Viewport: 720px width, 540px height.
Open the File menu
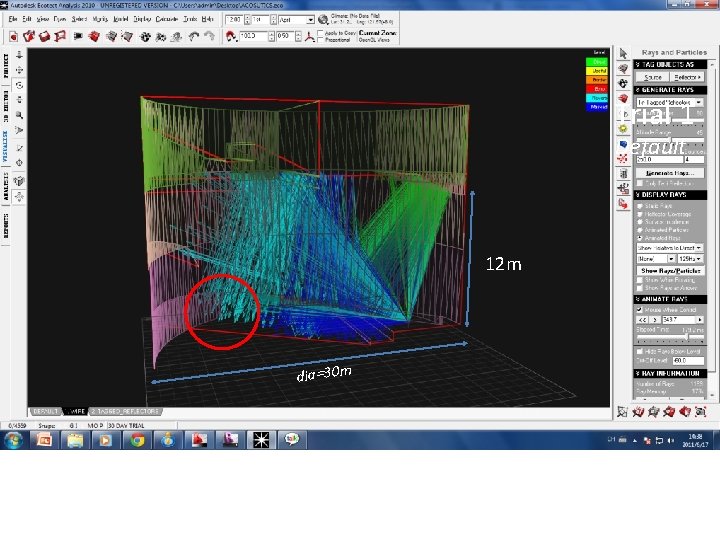[x=12, y=19]
